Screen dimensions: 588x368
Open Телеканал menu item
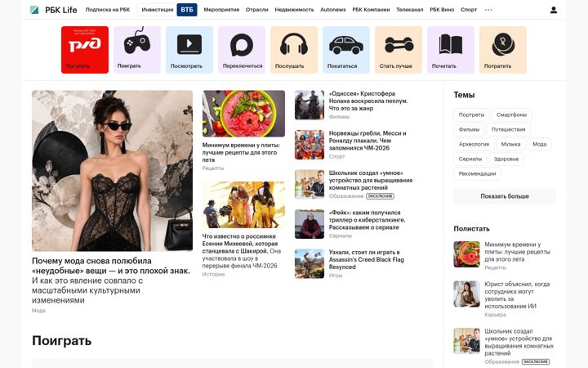(x=409, y=10)
